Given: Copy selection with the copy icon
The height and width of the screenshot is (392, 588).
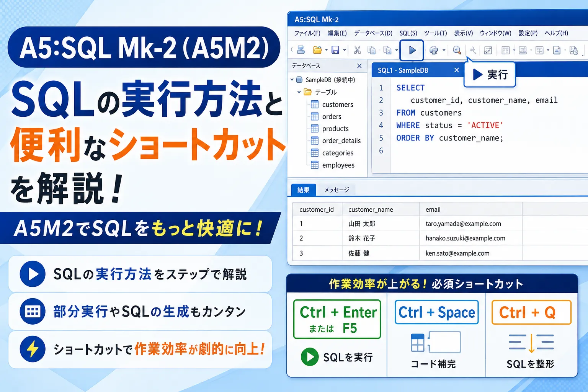Looking at the screenshot, I should coord(371,50).
